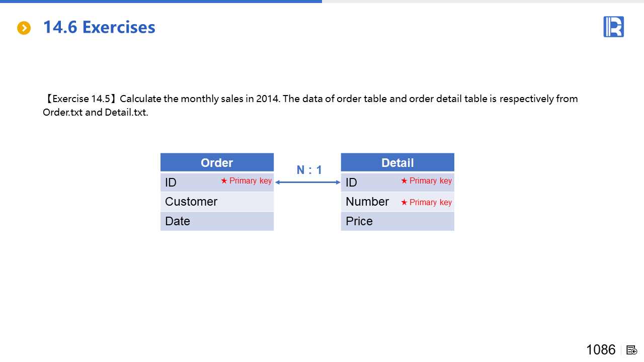The image size is (644, 362).
Task: Click the Primary key star beside Number
Action: coord(405,203)
